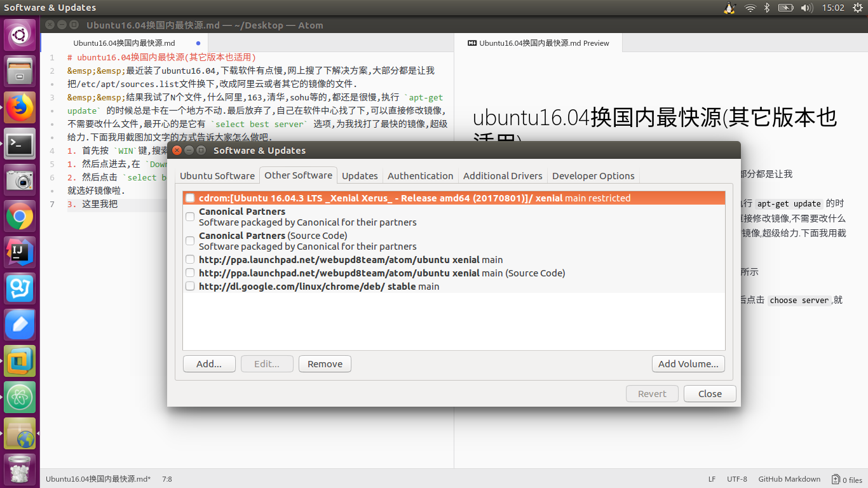Switch to the Ubuntu Software tab
Screen dimensions: 868x488
click(217, 176)
